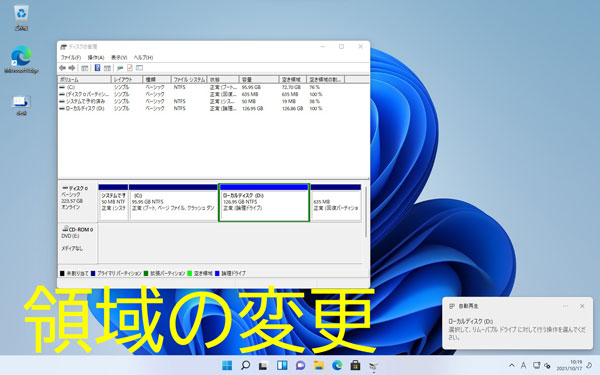The image size is (600, 375).
Task: Select the システムで予約済み 50 MB partition block
Action: pos(113,202)
